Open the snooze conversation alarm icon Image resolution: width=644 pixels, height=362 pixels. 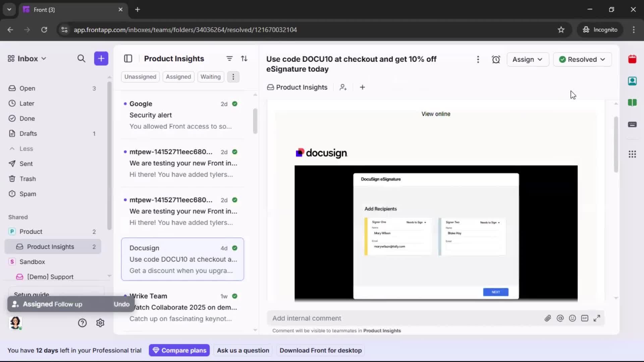(x=496, y=59)
